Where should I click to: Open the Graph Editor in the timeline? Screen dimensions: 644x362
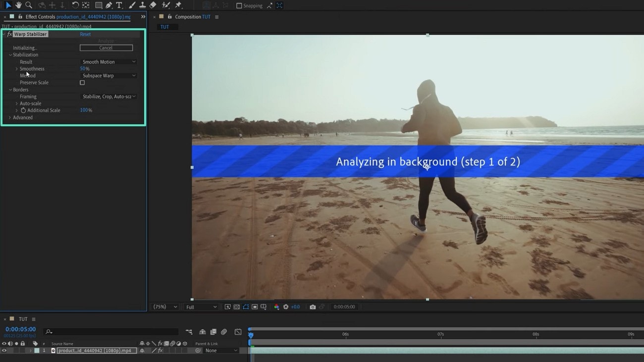point(238,332)
